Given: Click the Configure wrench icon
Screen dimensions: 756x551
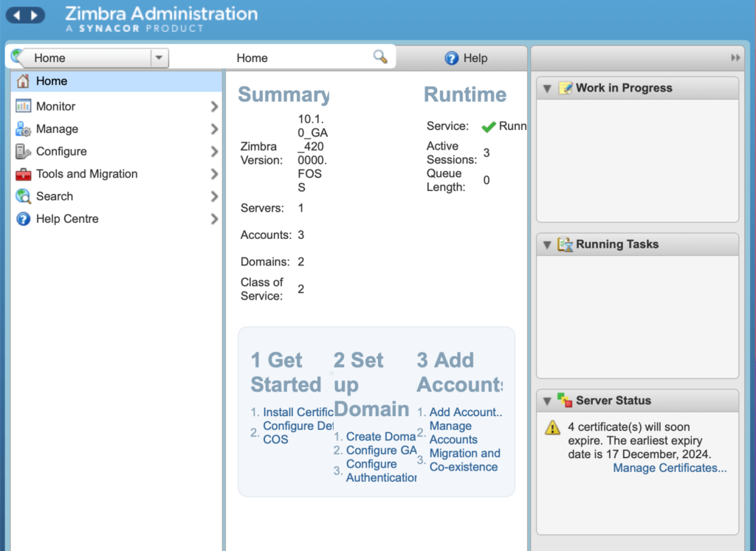Looking at the screenshot, I should tap(23, 151).
